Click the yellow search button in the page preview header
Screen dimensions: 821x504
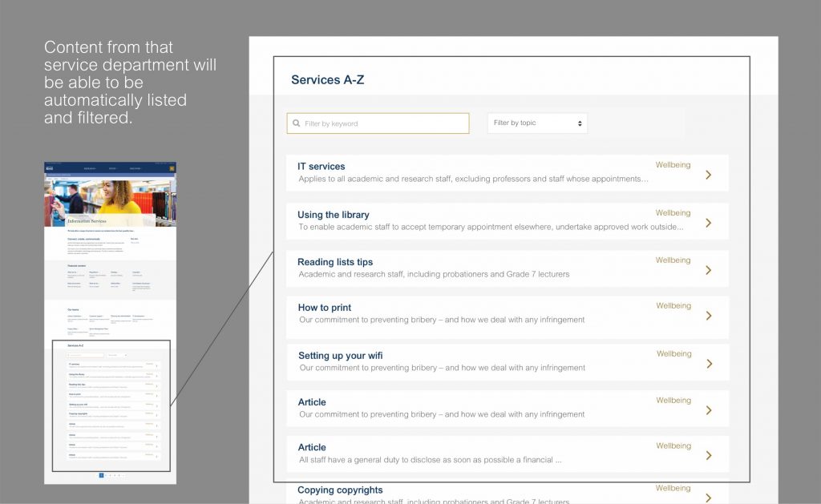click(x=172, y=168)
